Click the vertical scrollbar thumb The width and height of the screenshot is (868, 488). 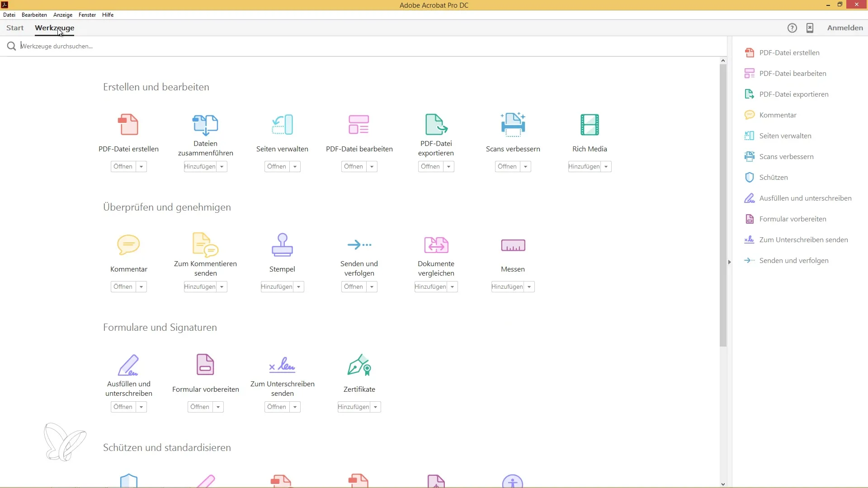point(723,206)
